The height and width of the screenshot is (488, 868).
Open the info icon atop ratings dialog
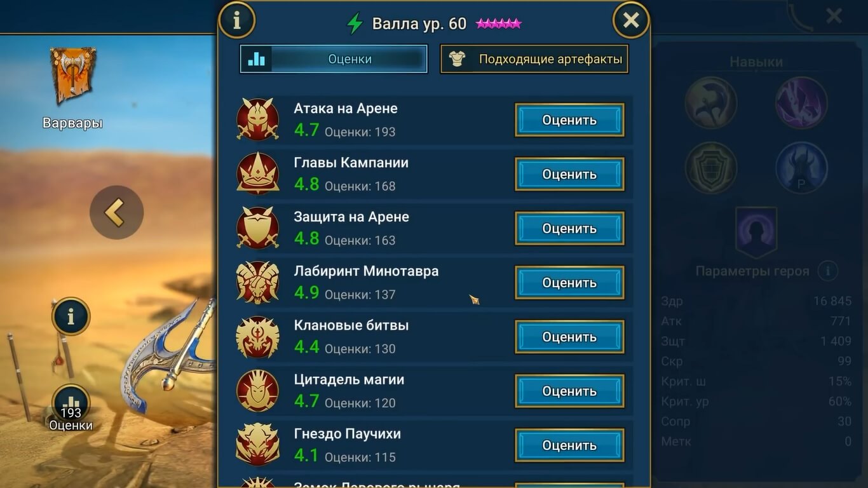coord(236,21)
